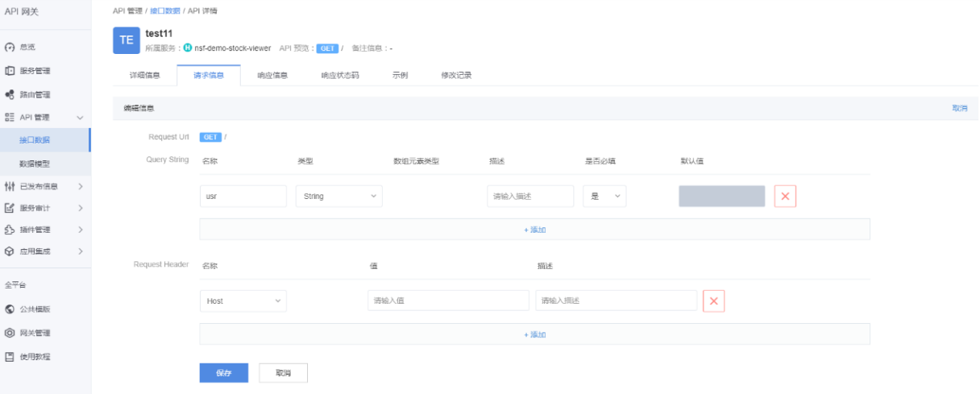Click the 网关管理 gateway icon
The width and height of the screenshot is (980, 394).
[x=10, y=333]
